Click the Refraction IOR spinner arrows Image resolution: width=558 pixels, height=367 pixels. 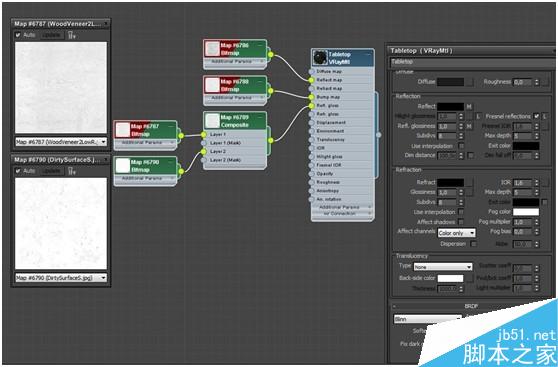coord(536,183)
